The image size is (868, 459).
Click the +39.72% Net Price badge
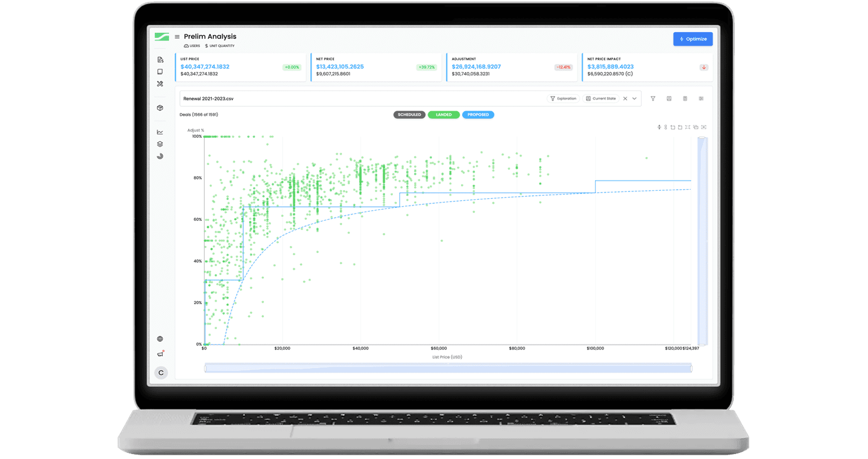[x=427, y=67]
